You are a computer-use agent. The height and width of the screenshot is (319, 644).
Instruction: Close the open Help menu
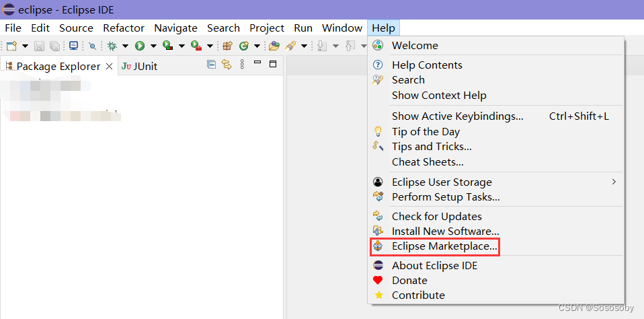pos(384,28)
